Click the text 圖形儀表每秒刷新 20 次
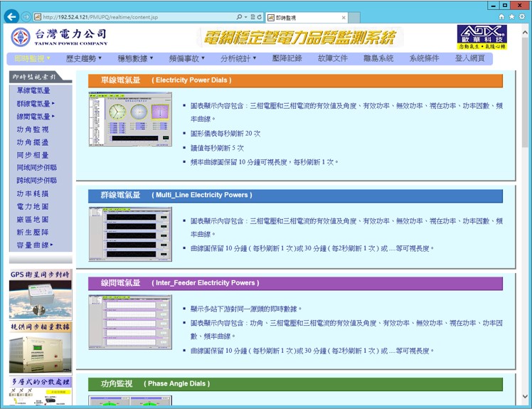The width and height of the screenshot is (532, 409). pos(225,134)
